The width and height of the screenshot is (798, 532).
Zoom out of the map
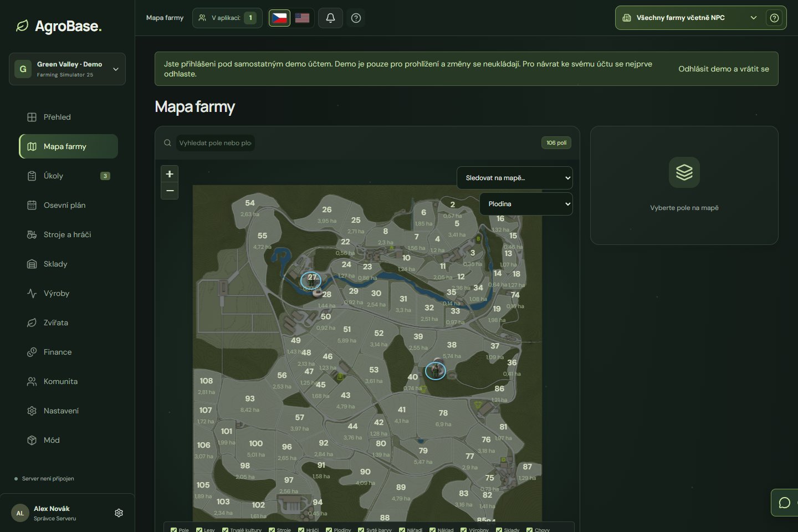point(170,191)
